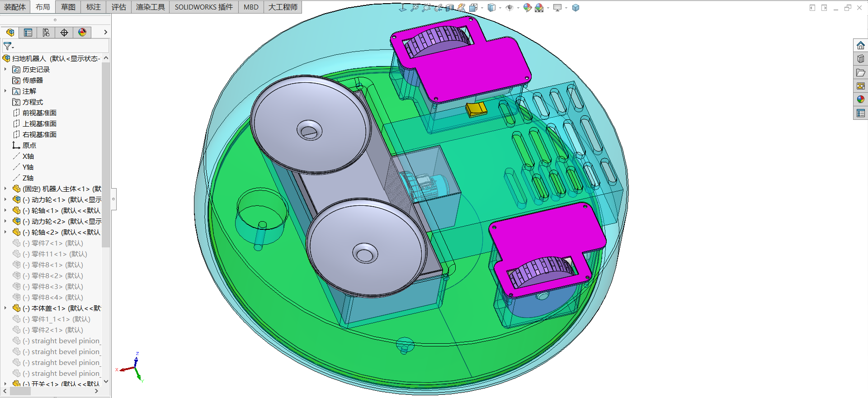Open the File Explorer task pane icon
This screenshot has height=398, width=868.
(x=861, y=72)
